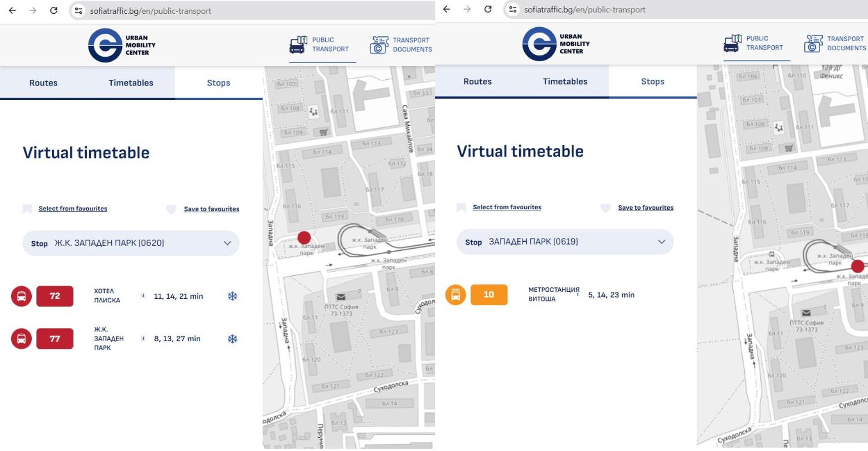Click the Urban Mobility Center logo in left window
The height and width of the screenshot is (451, 868).
pyautogui.click(x=122, y=45)
